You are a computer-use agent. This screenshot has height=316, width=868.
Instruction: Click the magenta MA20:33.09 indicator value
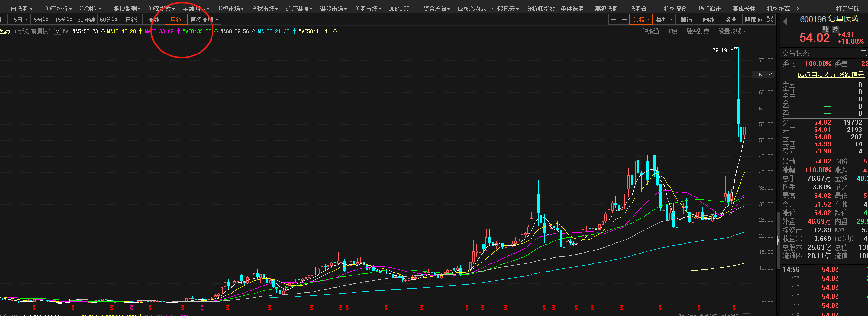click(x=159, y=31)
